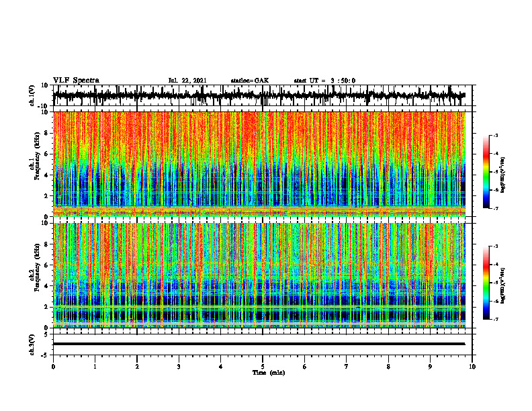Click the "-3" label on ch.2 colorbar
Screen dimensions: 532x411
coord(496,246)
